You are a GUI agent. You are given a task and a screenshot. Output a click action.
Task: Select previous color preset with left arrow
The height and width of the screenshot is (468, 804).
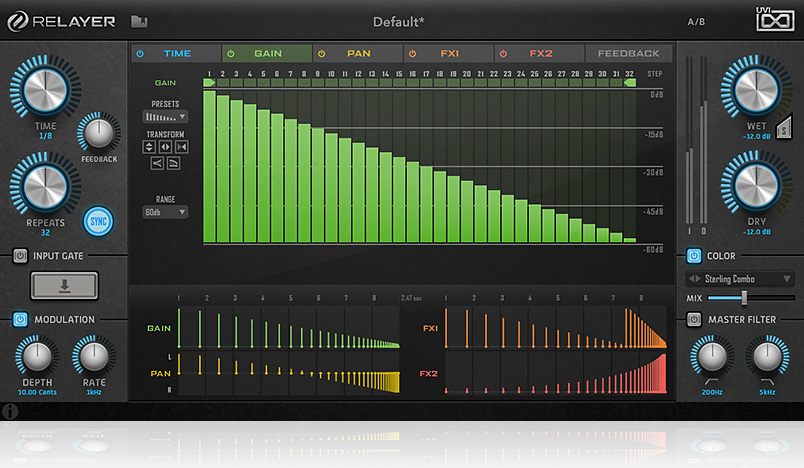(x=691, y=278)
